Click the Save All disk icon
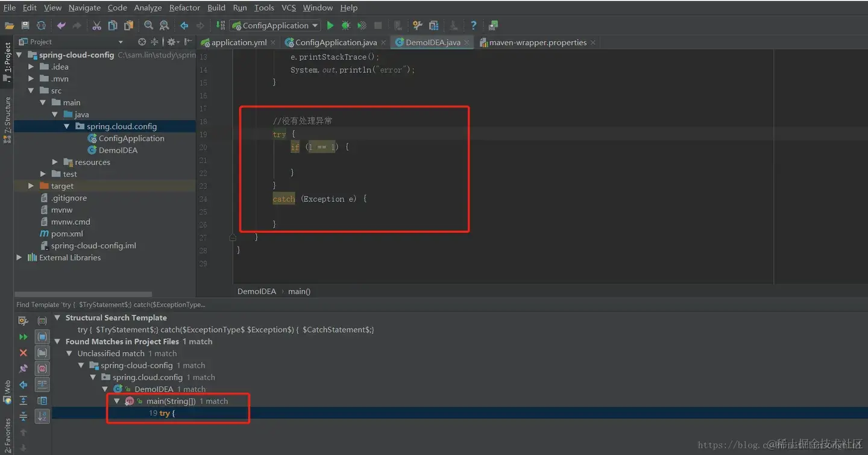The height and width of the screenshot is (455, 868). tap(25, 25)
